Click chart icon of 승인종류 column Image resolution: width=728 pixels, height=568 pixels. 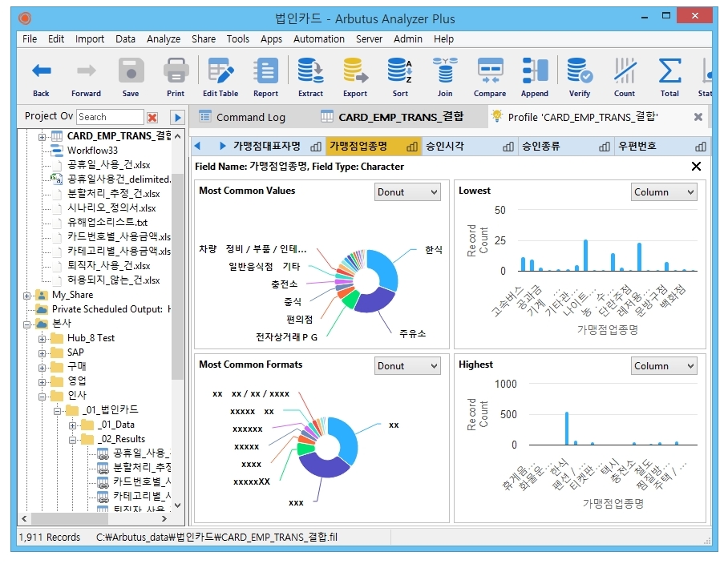point(604,147)
